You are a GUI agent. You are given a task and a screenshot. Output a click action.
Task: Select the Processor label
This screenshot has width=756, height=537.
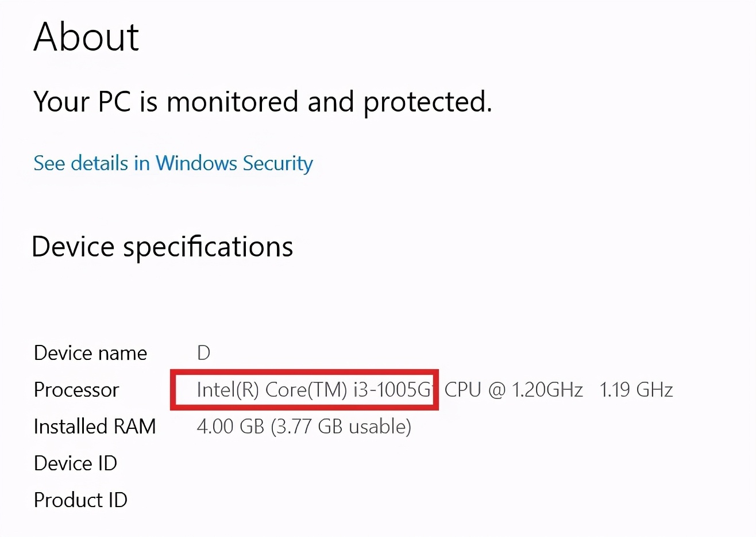pos(76,390)
